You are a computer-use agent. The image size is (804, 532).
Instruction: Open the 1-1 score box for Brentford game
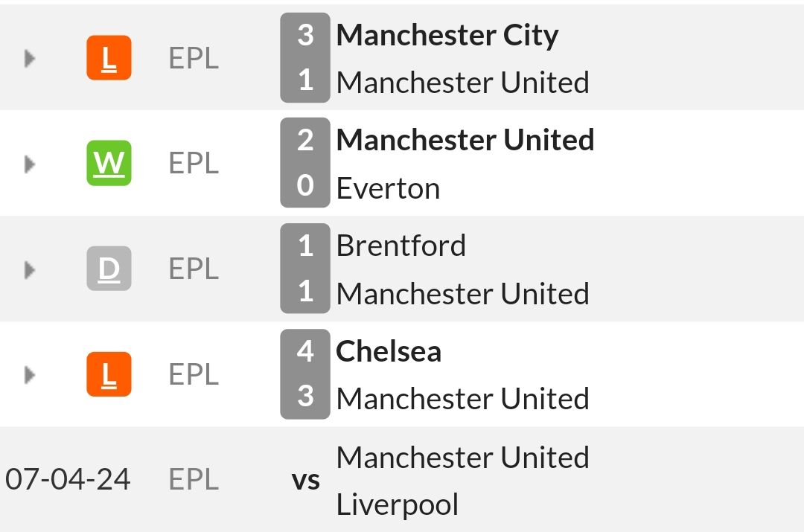click(x=305, y=268)
